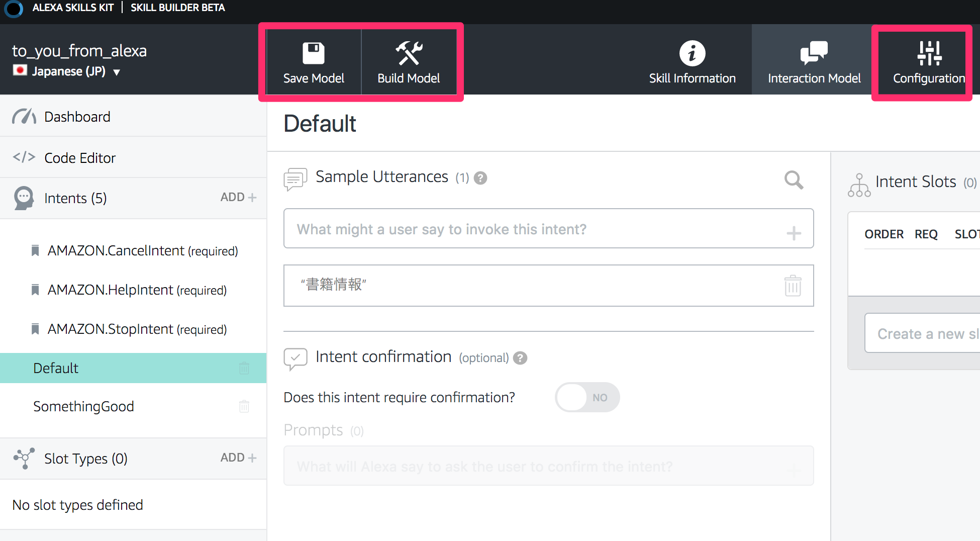Click the 書籍情報 utterance text
The height and width of the screenshot is (541, 980).
[334, 285]
